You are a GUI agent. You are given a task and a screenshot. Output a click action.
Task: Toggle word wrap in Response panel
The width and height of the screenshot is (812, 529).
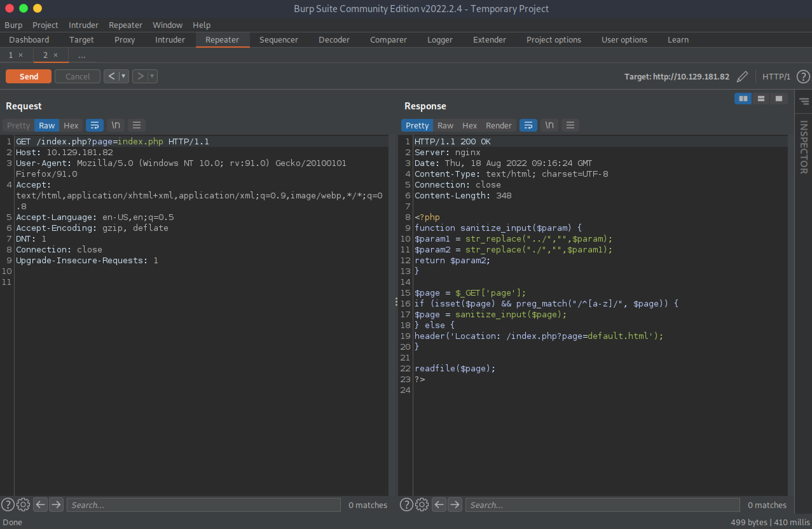point(528,125)
